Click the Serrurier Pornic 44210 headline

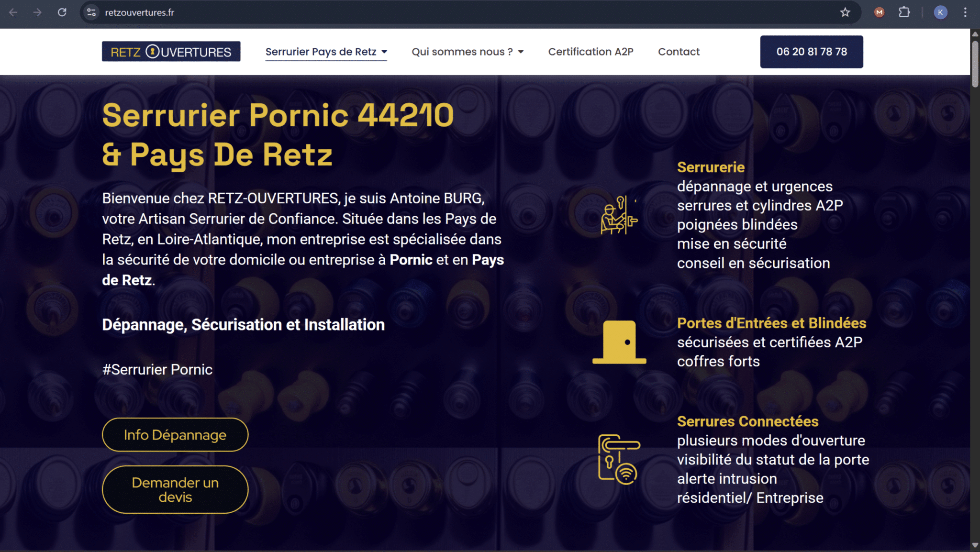point(278,115)
